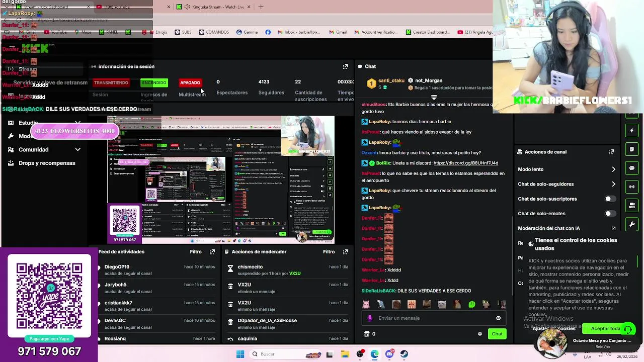Screen dimensions: 644x362
Task: Collapse the pinned chat banner arrow
Action: [434, 98]
